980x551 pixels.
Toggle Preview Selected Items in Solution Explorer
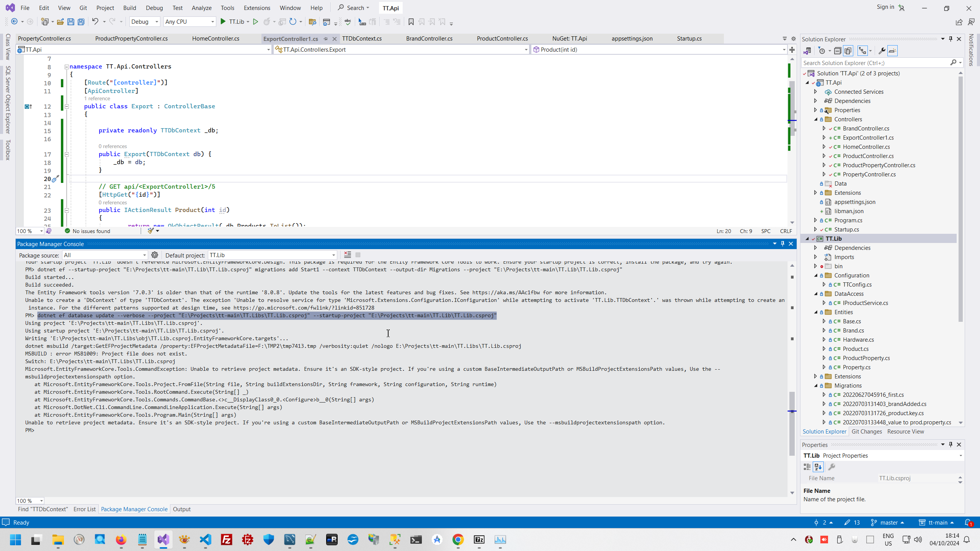[892, 51]
